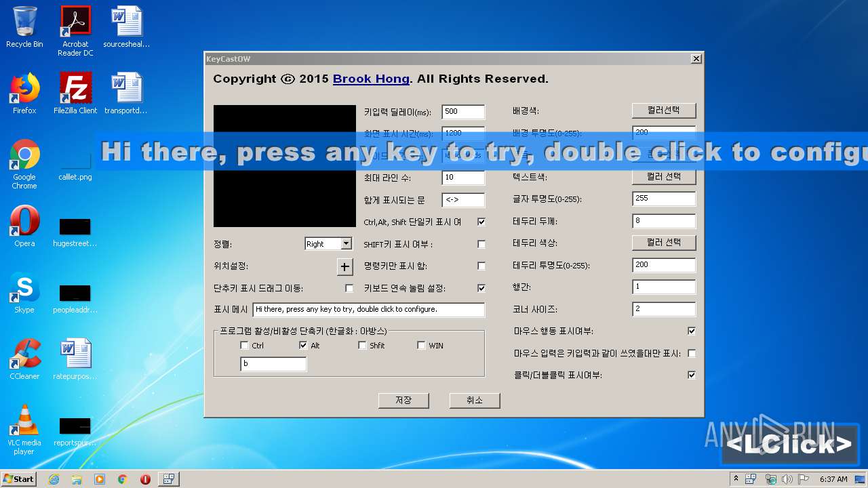Screen dimensions: 868x488
Task: Enable the Shfit hotkey modifier checkbox
Action: (363, 345)
